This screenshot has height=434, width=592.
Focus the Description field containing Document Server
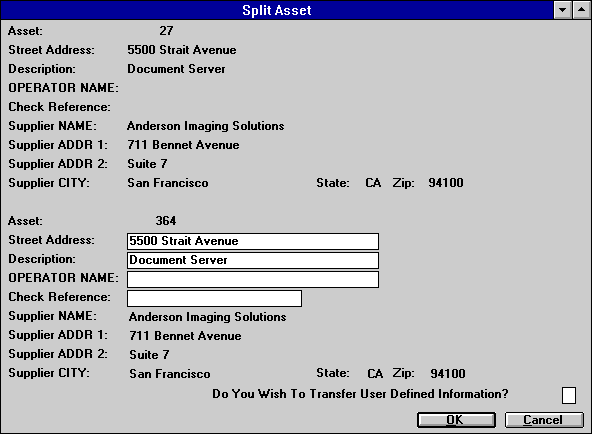point(253,260)
